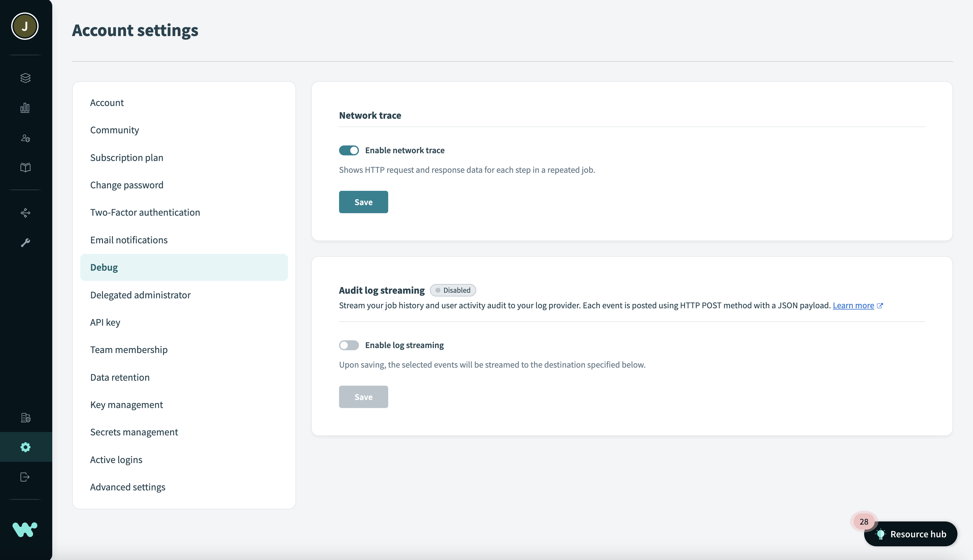The width and height of the screenshot is (973, 560).
Task: Open the book or docs icon in sidebar
Action: click(26, 168)
